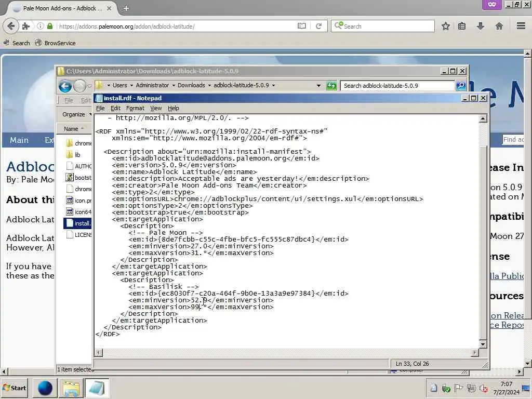
Task: Open a new browser tab
Action: [126, 8]
